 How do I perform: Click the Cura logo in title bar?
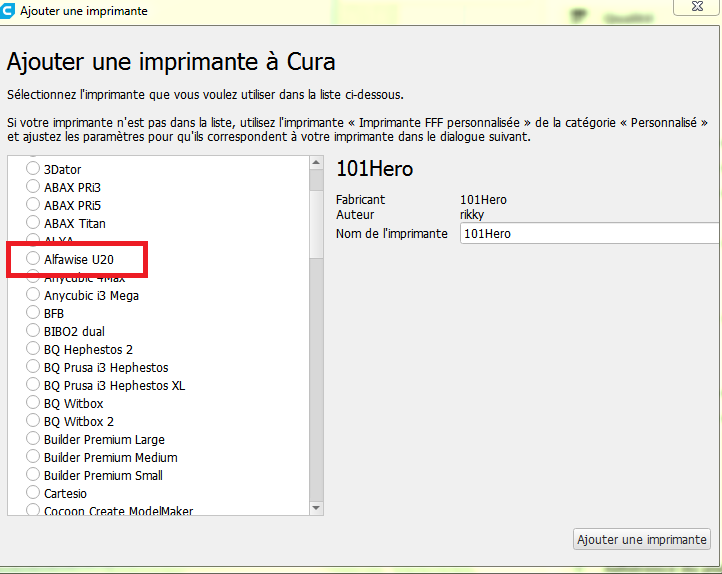(x=7, y=11)
